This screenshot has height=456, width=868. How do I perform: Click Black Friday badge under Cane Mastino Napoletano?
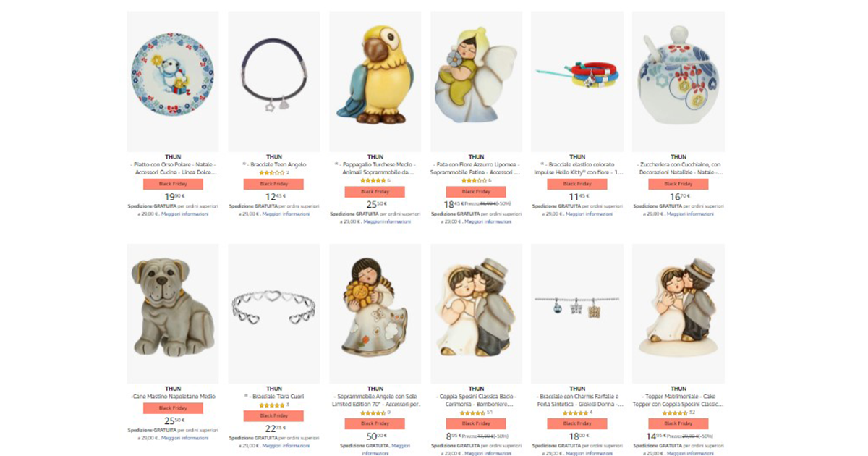[173, 408]
